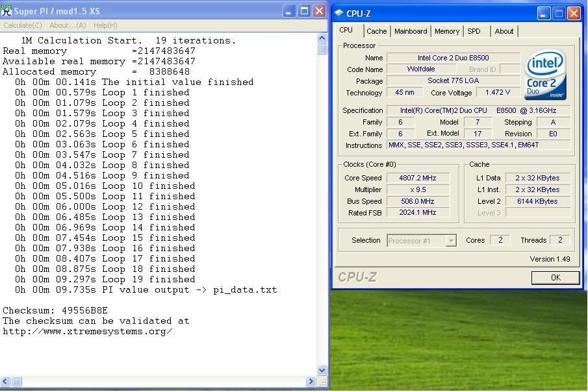Open the Memory tab in CPU-Z
Viewport: 588px width, 392px height.
pos(447,31)
